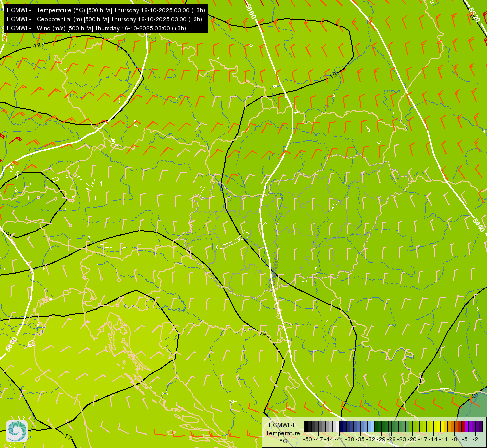Click the -2 tick label on the color scale
This screenshot has width=487, height=448.
(x=475, y=440)
